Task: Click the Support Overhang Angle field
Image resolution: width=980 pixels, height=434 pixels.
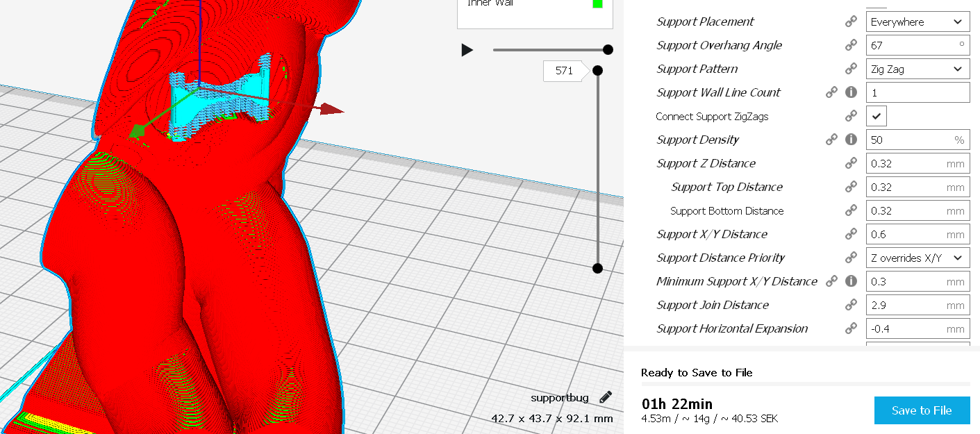Action: pos(917,45)
